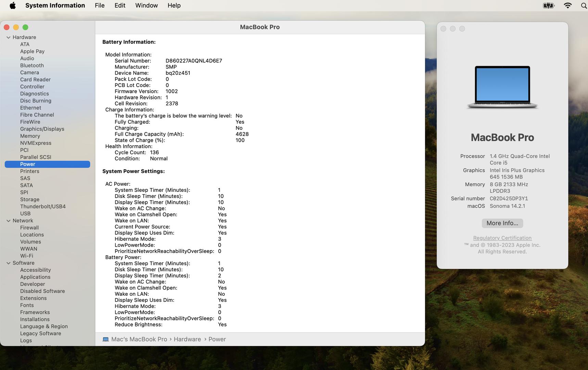Viewport: 588px width, 370px height.
Task: Select Locations under Network
Action: point(32,235)
